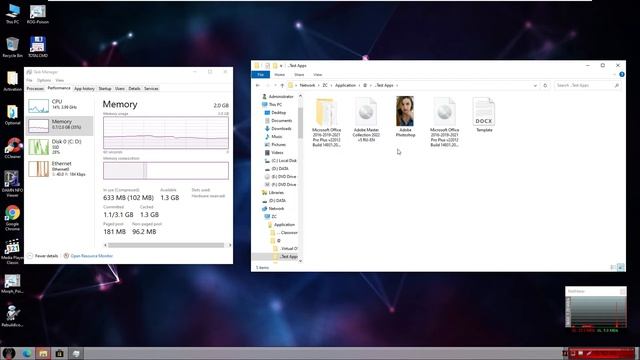Collapse Task Manager using Fewer details
The image size is (640, 360).
(42, 256)
